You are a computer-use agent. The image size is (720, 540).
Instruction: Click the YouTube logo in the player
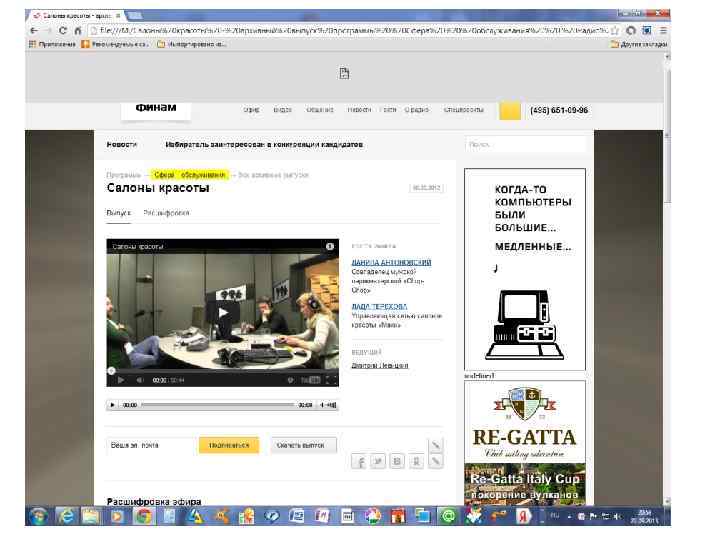[x=311, y=380]
